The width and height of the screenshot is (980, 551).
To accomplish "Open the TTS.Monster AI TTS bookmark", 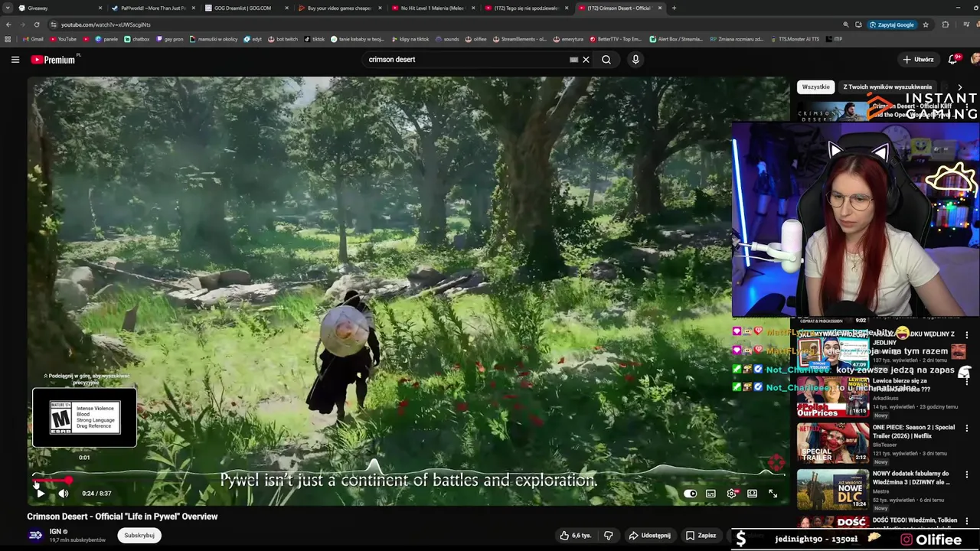I will tap(795, 39).
